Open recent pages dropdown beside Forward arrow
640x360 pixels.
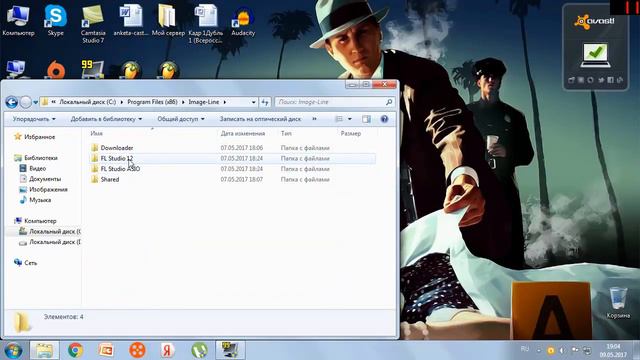(36, 102)
